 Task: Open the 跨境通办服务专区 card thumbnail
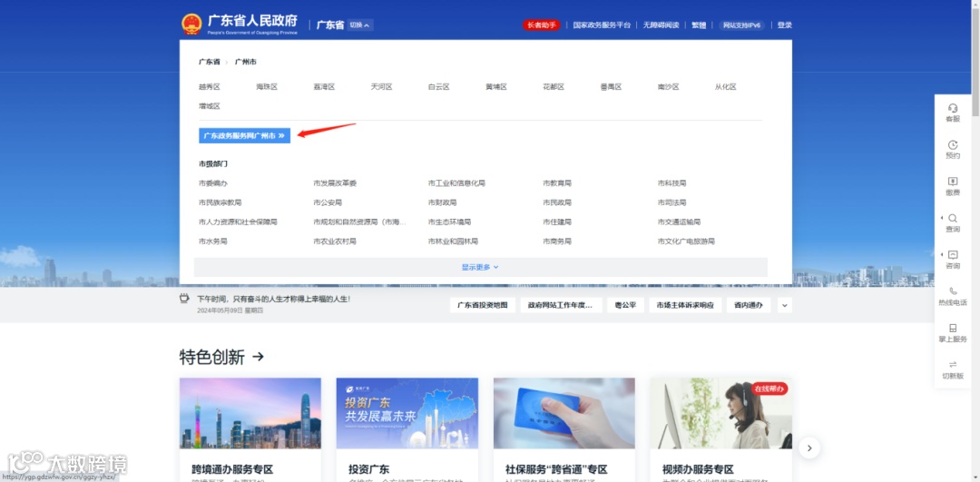coord(250,413)
